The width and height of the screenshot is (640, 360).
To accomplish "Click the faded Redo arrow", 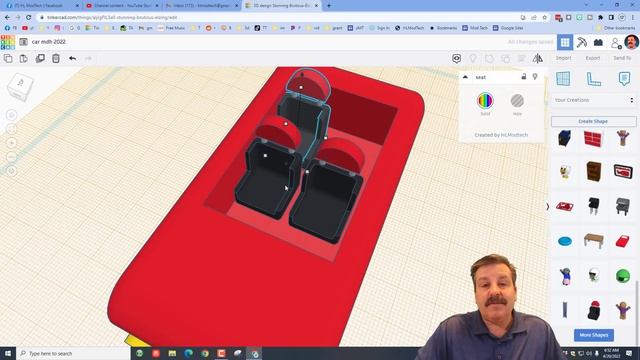I will [88, 58].
